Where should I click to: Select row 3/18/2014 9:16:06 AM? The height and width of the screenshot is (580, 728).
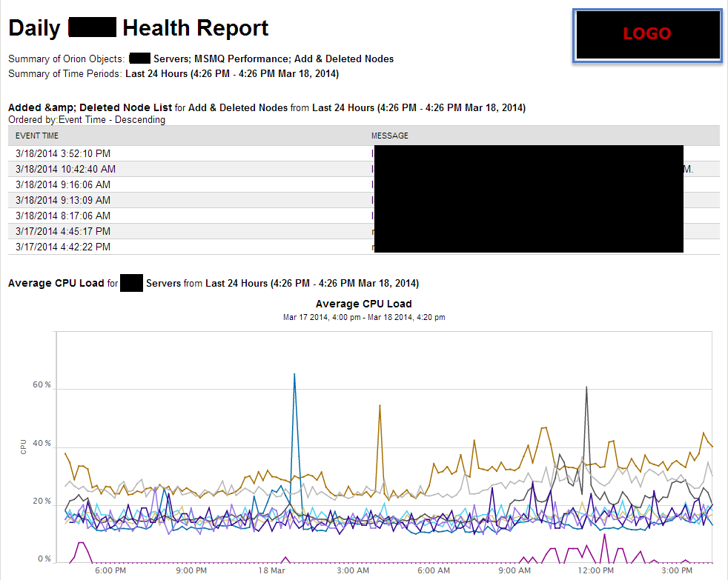click(x=363, y=184)
